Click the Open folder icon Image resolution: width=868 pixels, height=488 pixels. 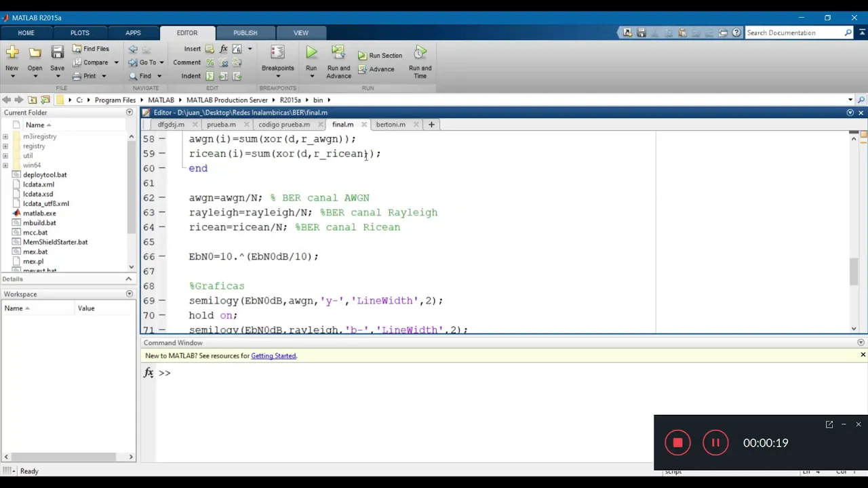[x=35, y=53]
